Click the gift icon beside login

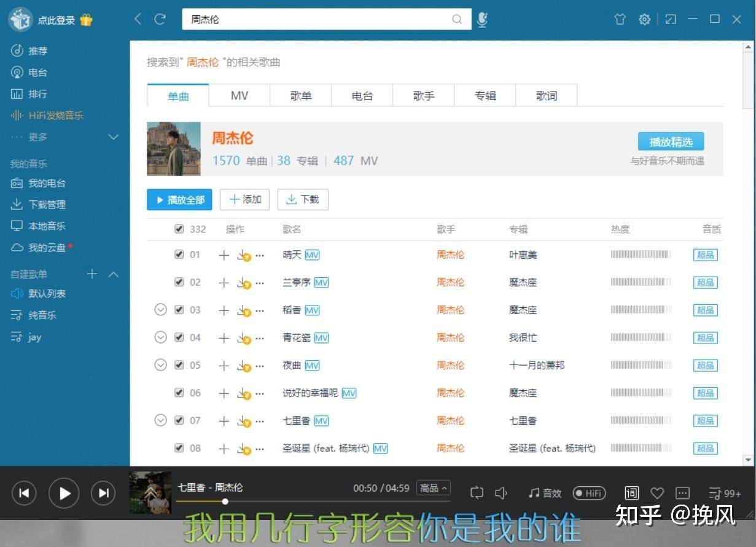click(x=86, y=20)
